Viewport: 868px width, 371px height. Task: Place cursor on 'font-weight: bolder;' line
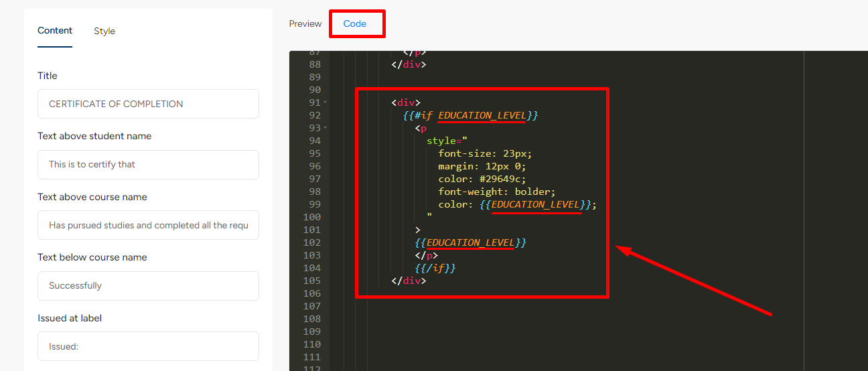497,192
